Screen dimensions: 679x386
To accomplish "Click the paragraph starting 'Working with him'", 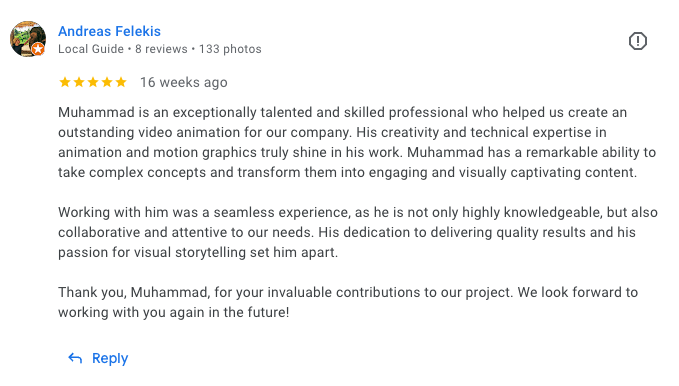I will [358, 232].
